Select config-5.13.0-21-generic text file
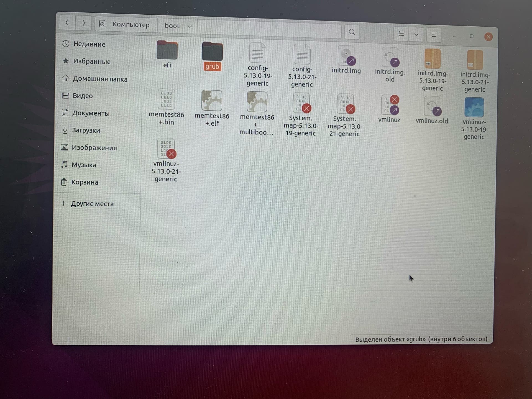This screenshot has width=532, height=399. click(x=302, y=55)
